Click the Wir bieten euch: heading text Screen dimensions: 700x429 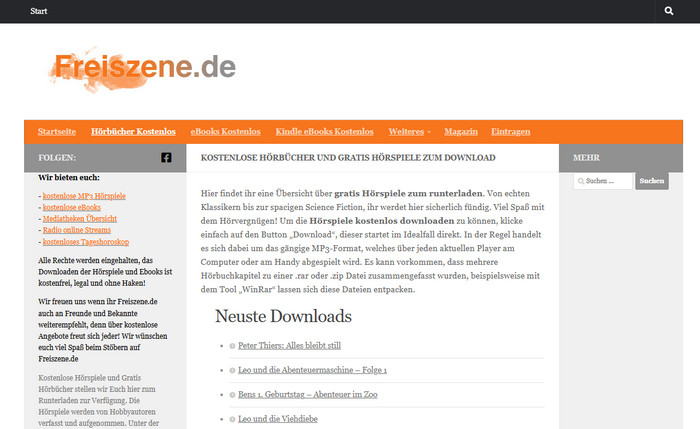pyautogui.click(x=69, y=178)
